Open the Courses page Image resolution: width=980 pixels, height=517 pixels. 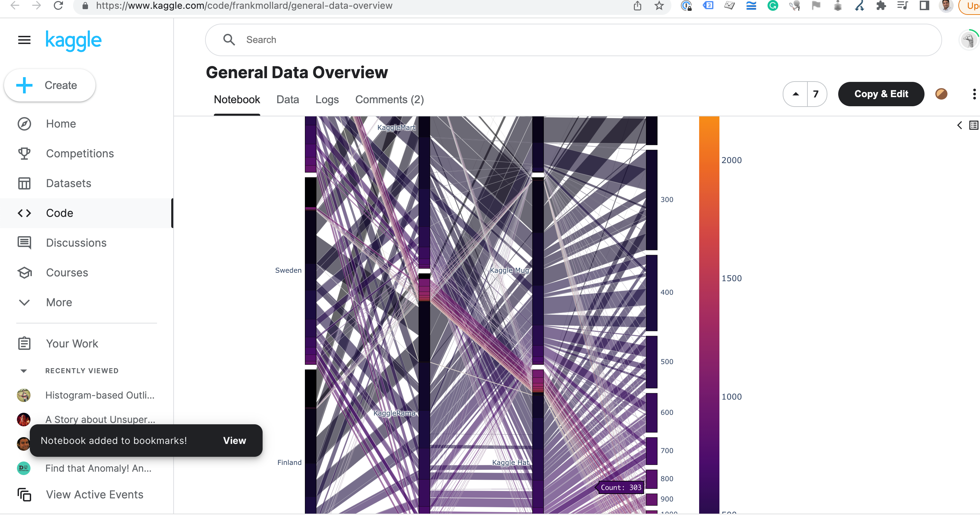coord(67,273)
